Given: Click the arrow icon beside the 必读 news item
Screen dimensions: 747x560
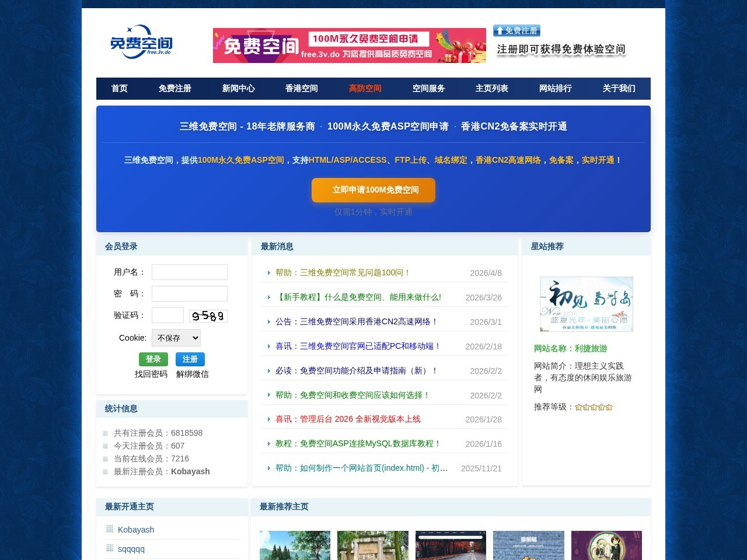Looking at the screenshot, I should coord(269,370).
